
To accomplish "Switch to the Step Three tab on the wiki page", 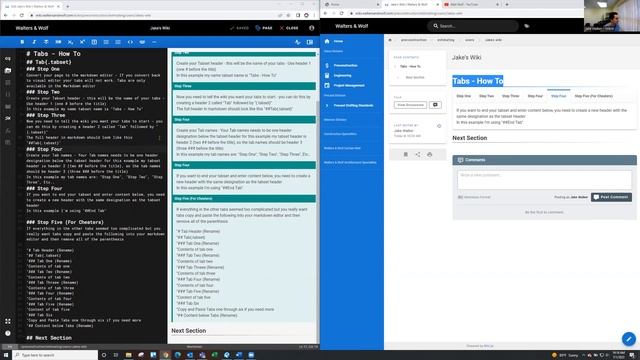I will [511, 96].
